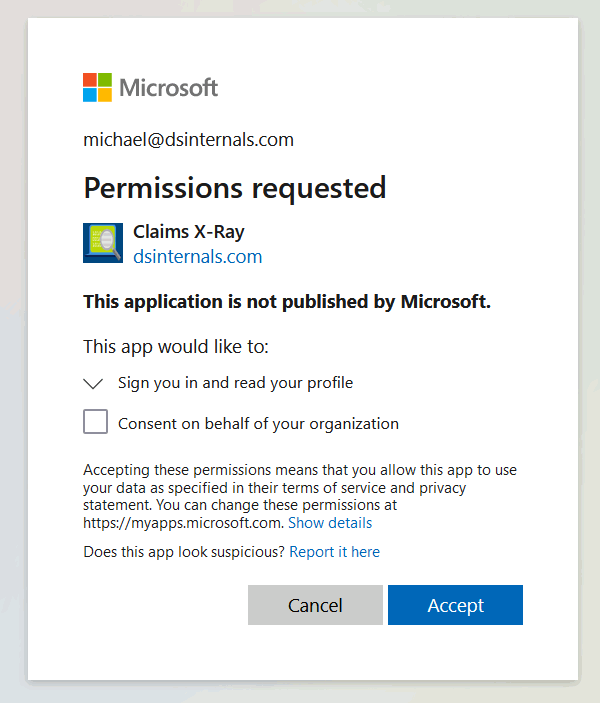Follow the Report it here link

tap(335, 551)
